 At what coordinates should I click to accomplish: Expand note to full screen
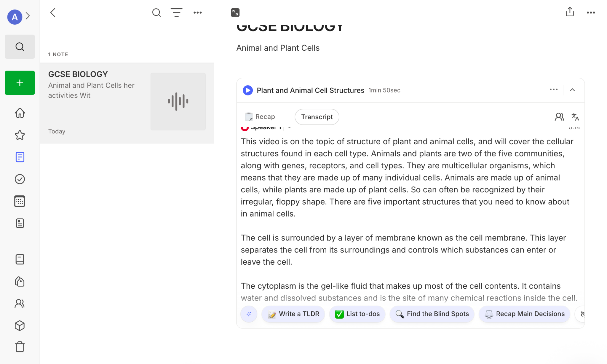coord(235,13)
